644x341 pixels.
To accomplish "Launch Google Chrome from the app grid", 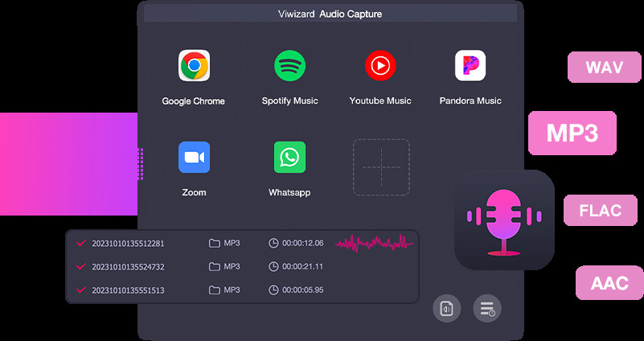I will (194, 65).
